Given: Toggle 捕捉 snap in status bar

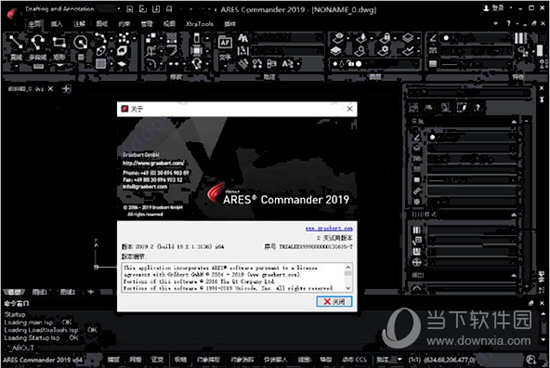Looking at the screenshot, I should pos(113,360).
